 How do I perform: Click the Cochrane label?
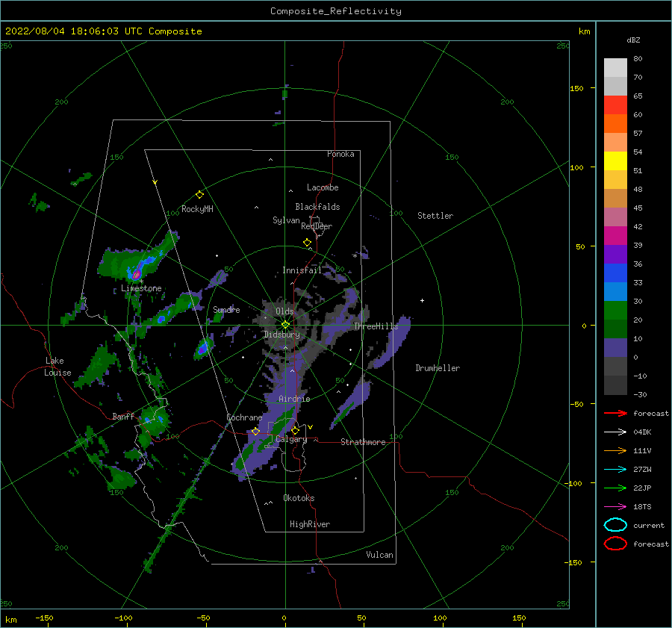click(244, 417)
